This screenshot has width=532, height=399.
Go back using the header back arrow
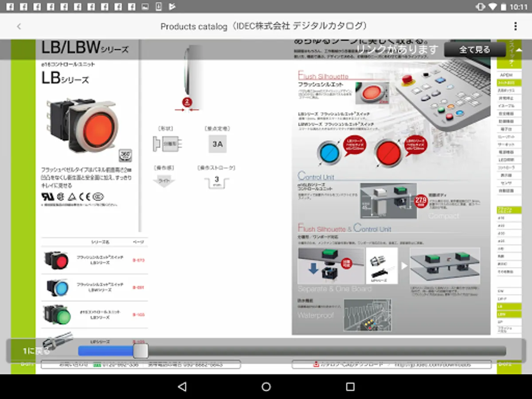19,27
